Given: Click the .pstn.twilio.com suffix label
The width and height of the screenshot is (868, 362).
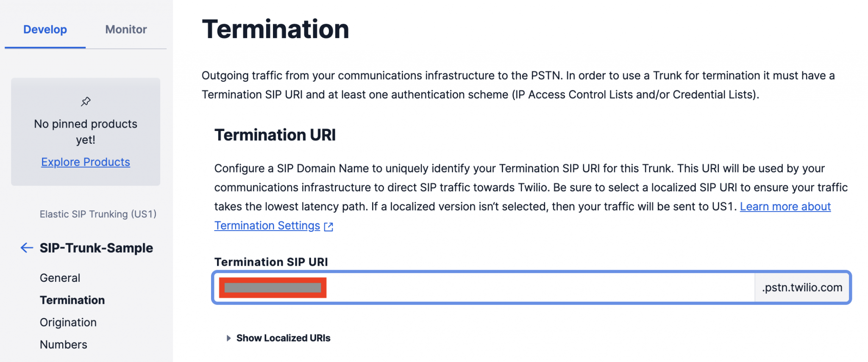Looking at the screenshot, I should 801,287.
